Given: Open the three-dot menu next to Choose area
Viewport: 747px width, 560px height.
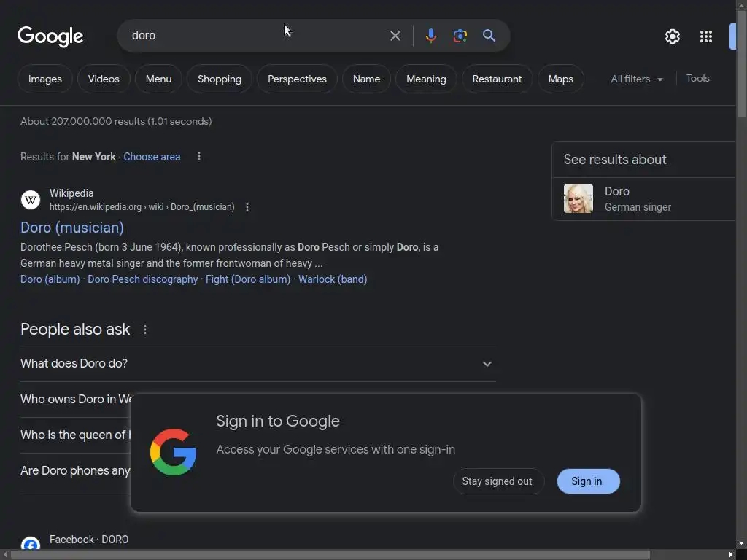Looking at the screenshot, I should [x=199, y=156].
